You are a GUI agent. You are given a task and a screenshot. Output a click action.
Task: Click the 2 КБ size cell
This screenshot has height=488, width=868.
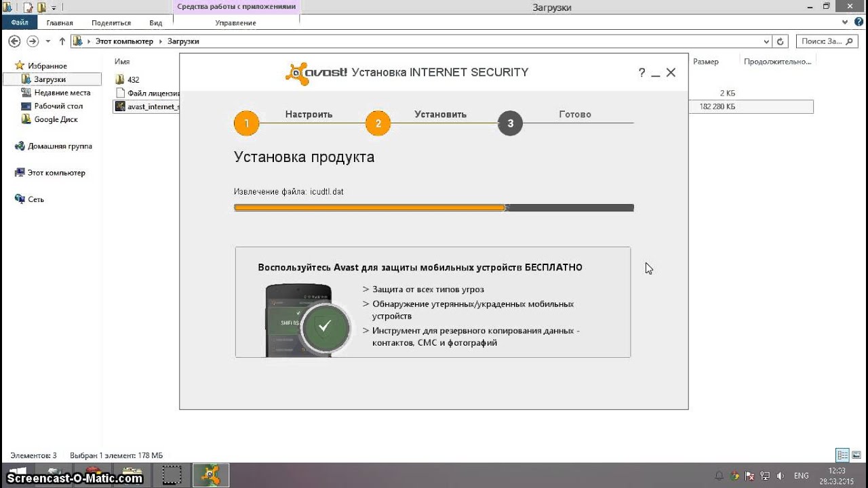[x=728, y=93]
